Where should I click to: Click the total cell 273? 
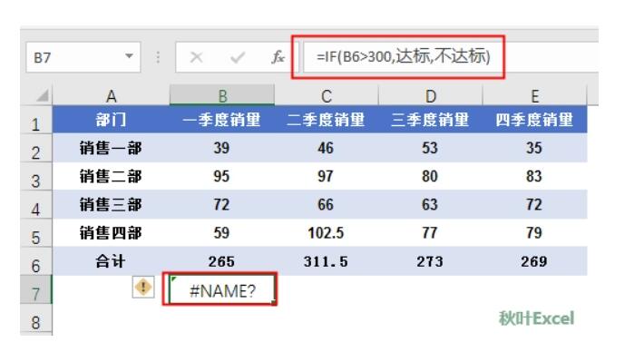[x=430, y=261]
